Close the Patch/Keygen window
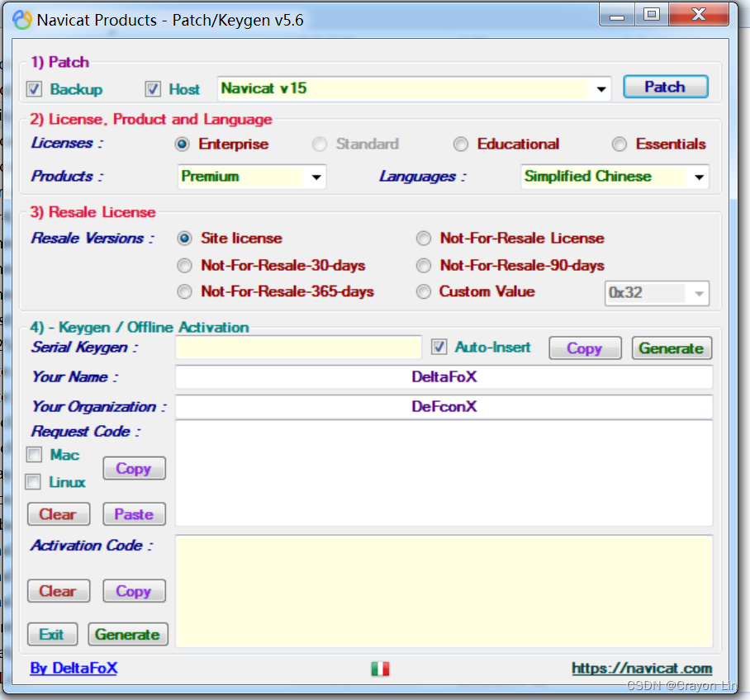The width and height of the screenshot is (750, 700). [x=699, y=16]
